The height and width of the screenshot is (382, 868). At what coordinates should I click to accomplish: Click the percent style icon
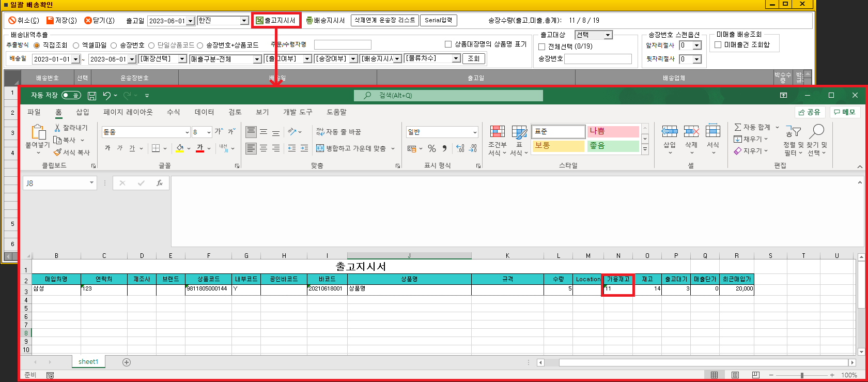(x=432, y=149)
